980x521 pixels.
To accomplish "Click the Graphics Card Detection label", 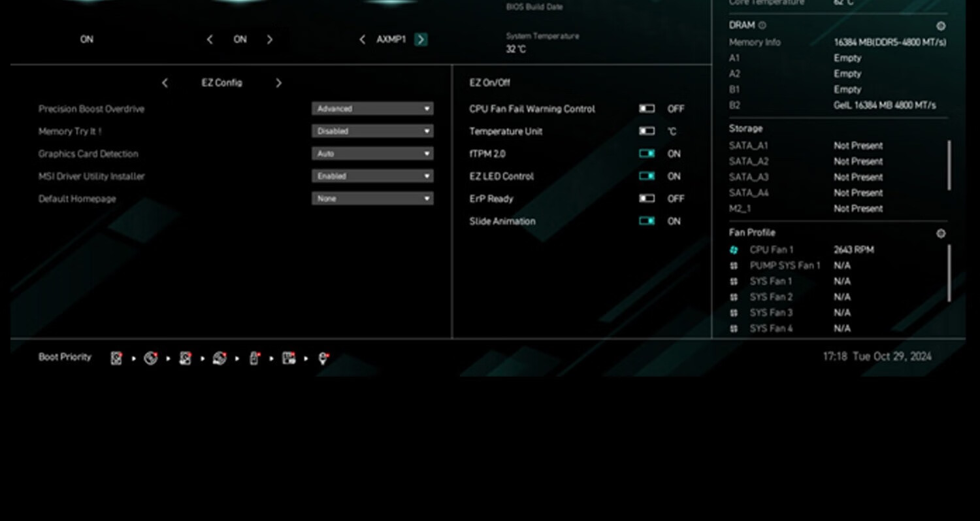I will pos(88,154).
